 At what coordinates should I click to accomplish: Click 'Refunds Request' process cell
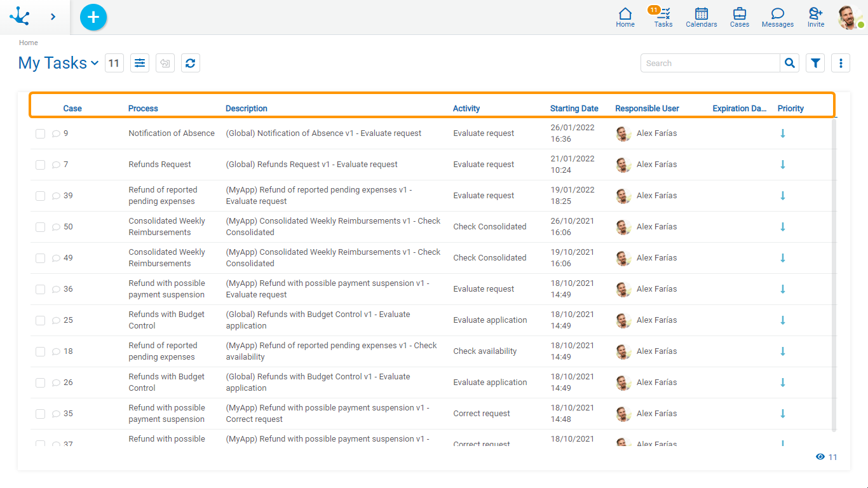159,165
